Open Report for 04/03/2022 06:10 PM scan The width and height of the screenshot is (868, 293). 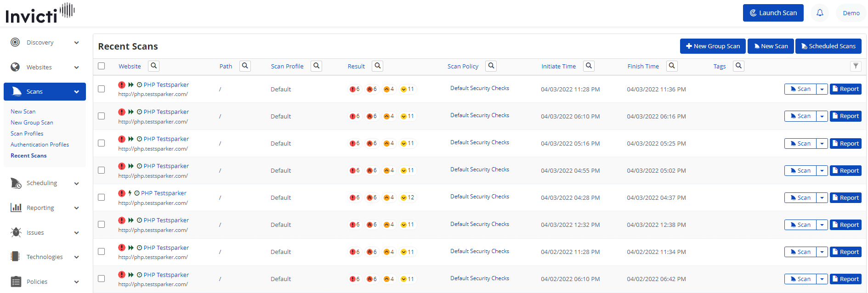845,116
